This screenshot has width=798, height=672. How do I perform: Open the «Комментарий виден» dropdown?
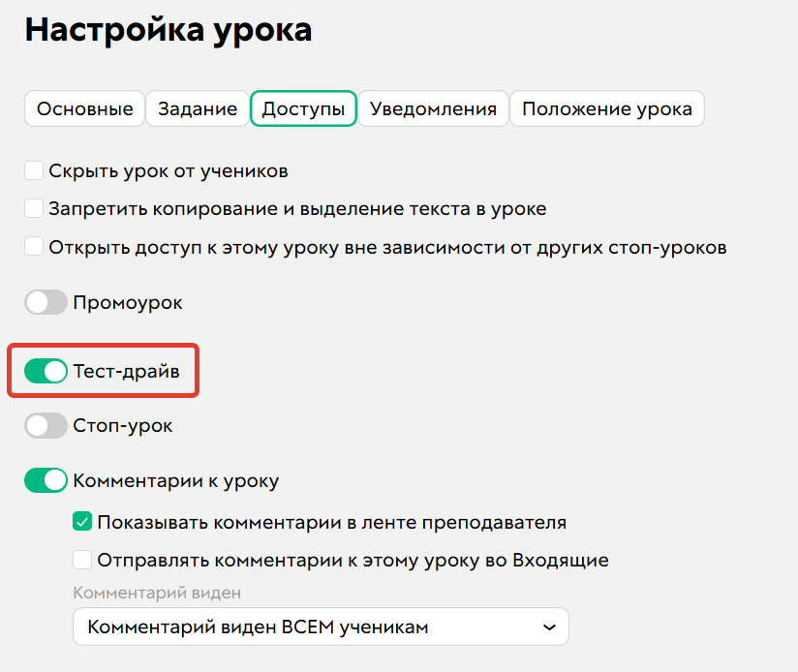pos(320,626)
